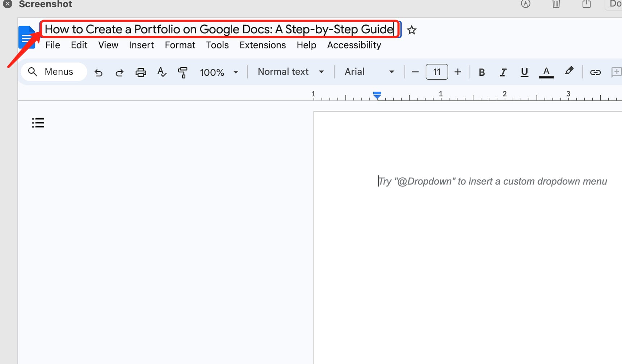Select the Paint format roller icon
Image resolution: width=622 pixels, height=364 pixels.
point(183,72)
